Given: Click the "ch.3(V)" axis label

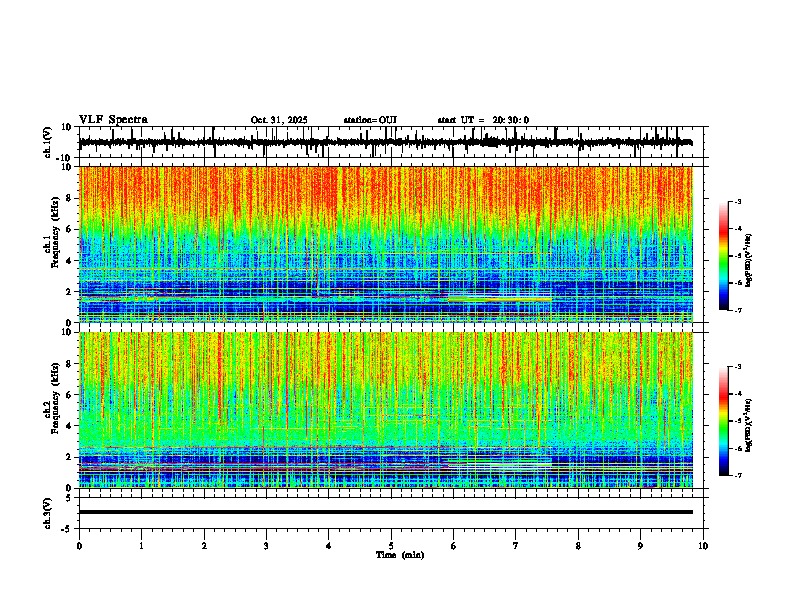Looking at the screenshot, I should (x=48, y=513).
